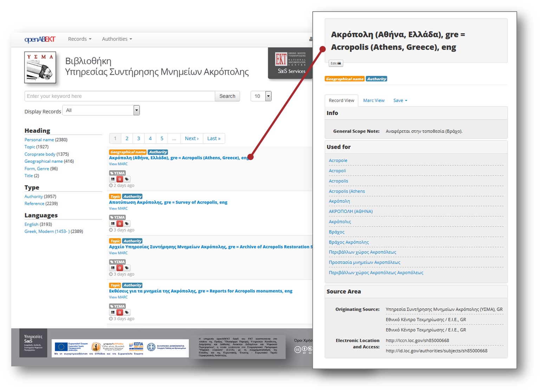Click the Υπηρεσίες SaaS footer logo

pyautogui.click(x=33, y=343)
